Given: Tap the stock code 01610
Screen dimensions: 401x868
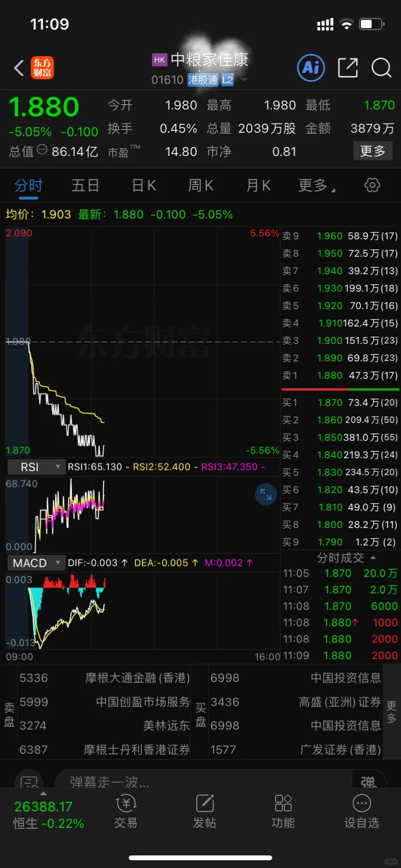Looking at the screenshot, I should point(168,80).
